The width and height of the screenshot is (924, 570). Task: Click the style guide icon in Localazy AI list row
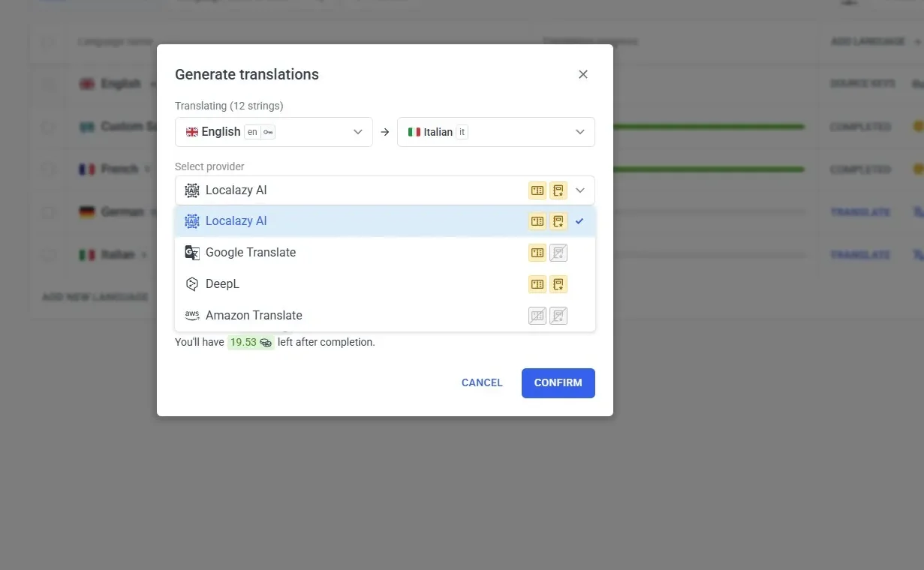pos(558,221)
